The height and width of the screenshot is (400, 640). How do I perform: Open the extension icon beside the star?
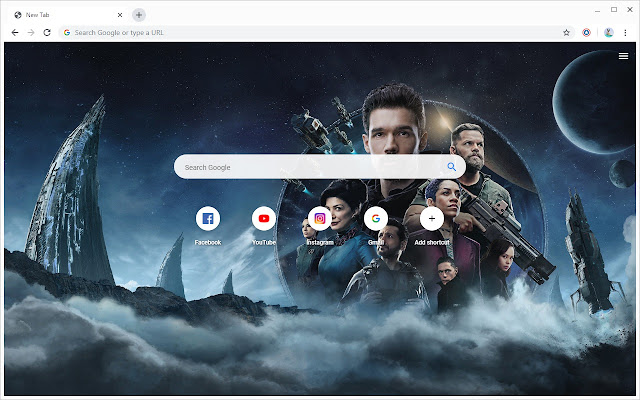tap(587, 33)
